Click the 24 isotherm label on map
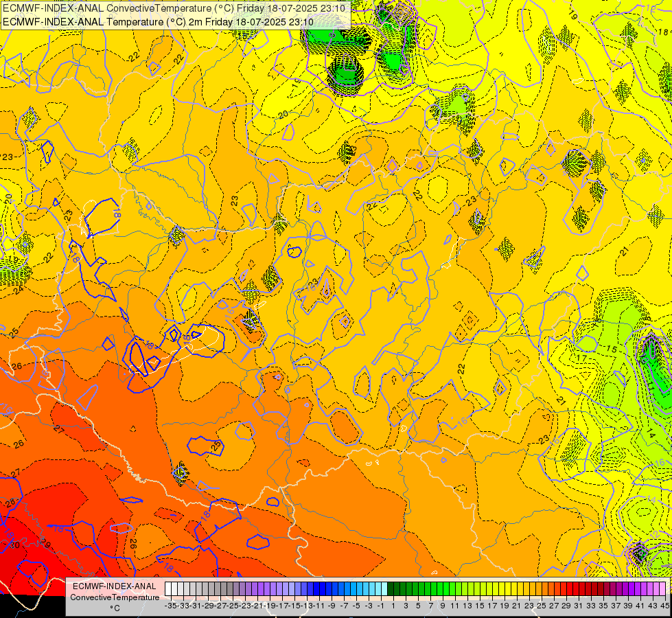 pos(19,290)
